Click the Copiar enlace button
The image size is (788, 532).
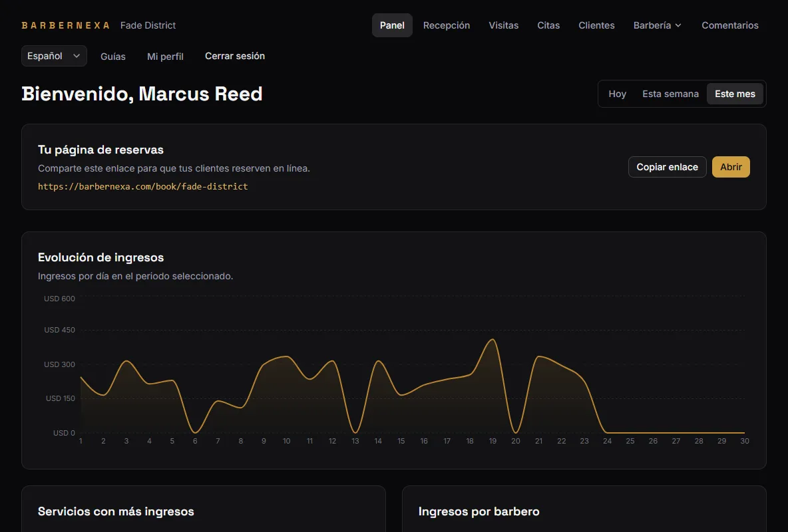[x=668, y=167]
